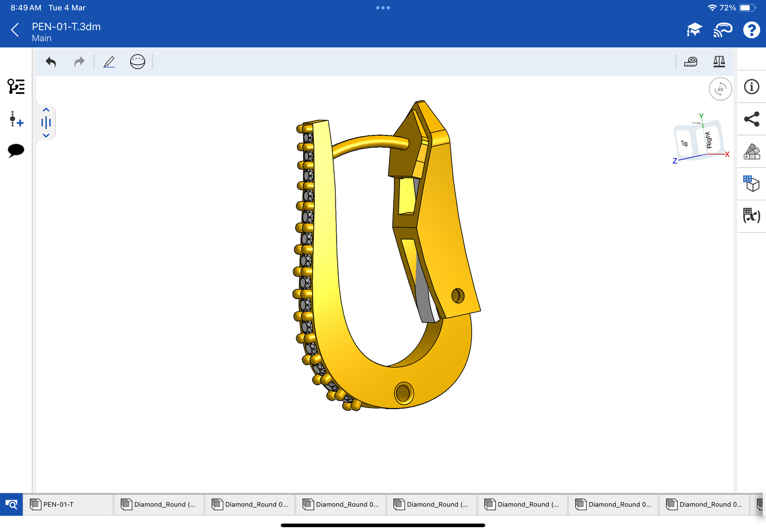This screenshot has height=532, width=766.
Task: Toggle the rotation lock button
Action: (720, 89)
